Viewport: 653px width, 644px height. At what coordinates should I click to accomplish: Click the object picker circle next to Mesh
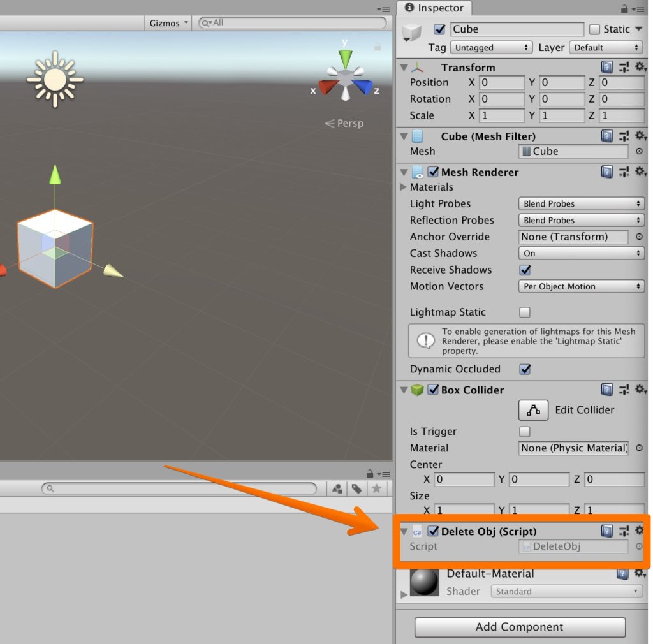(638, 151)
